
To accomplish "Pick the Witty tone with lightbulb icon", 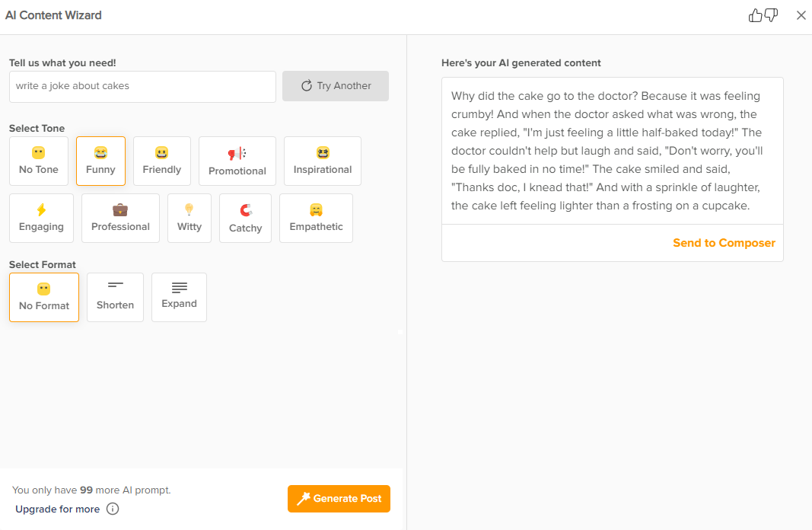I will [x=189, y=218].
